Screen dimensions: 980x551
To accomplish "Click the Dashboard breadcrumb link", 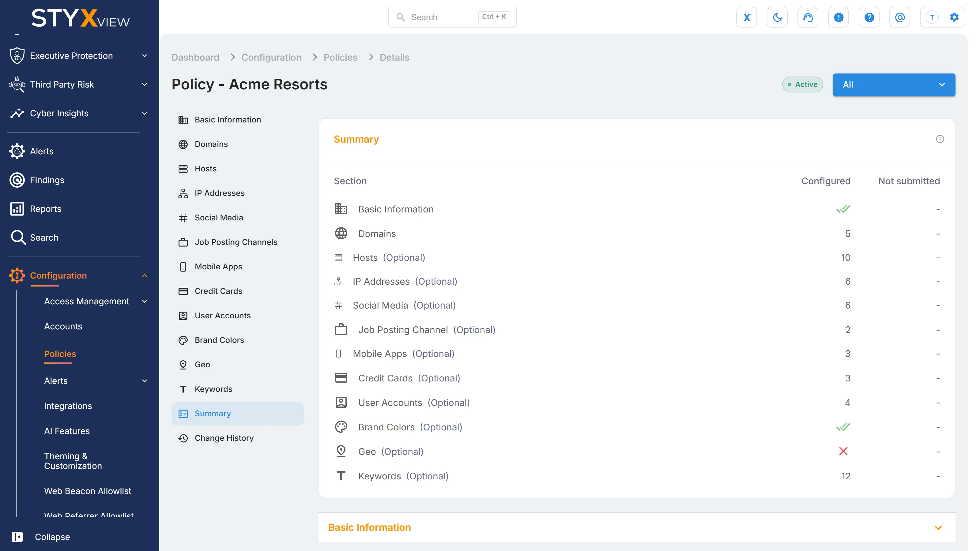I will (195, 58).
